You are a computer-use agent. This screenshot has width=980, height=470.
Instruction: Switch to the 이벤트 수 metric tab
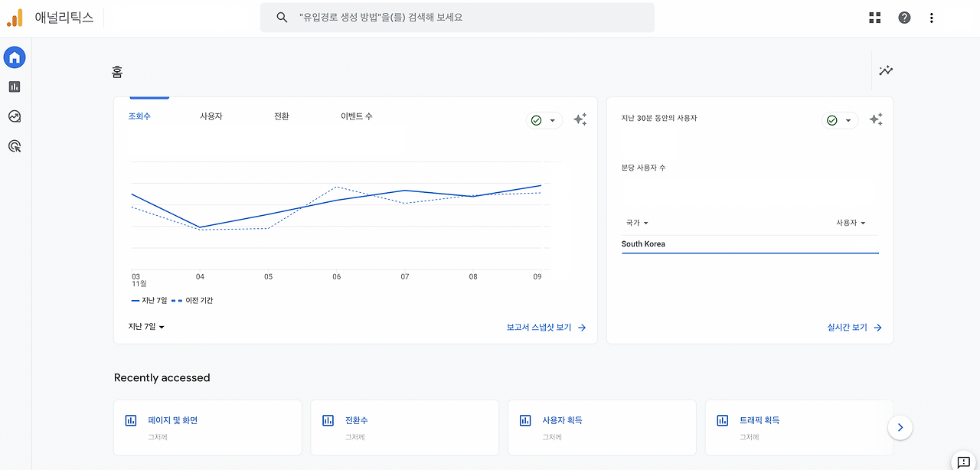(356, 116)
